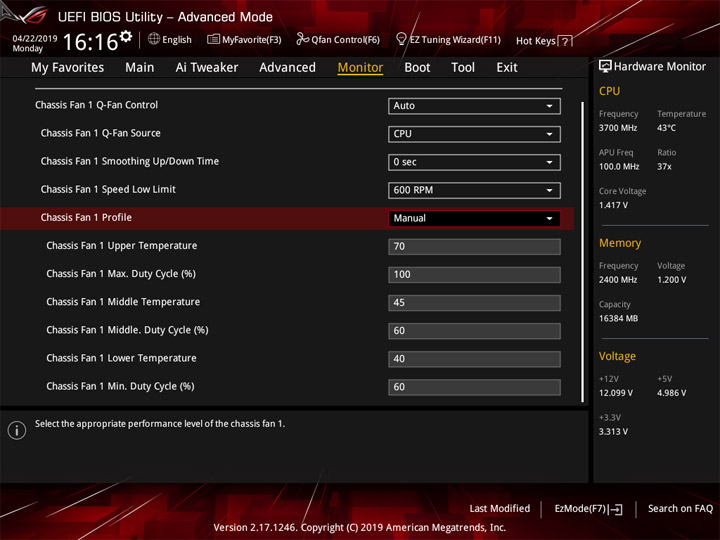Click Hot Keys label
Viewport: 720px width, 540px height.
pos(535,41)
